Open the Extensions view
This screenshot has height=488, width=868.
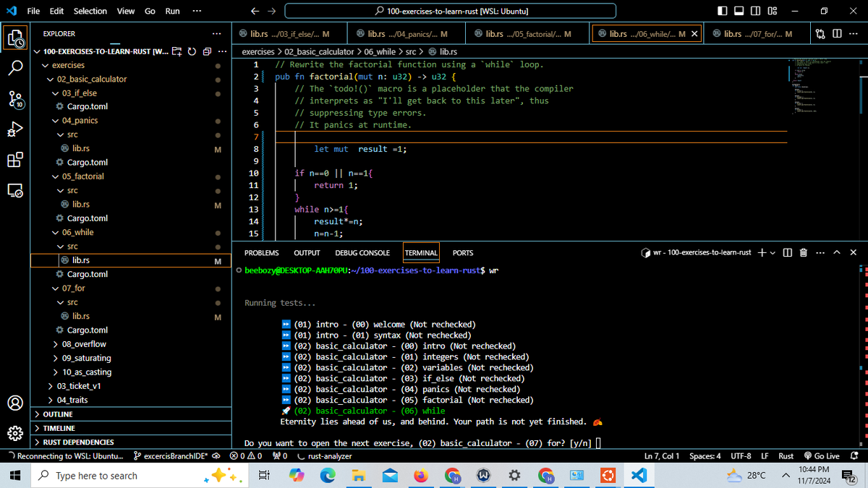click(15, 160)
